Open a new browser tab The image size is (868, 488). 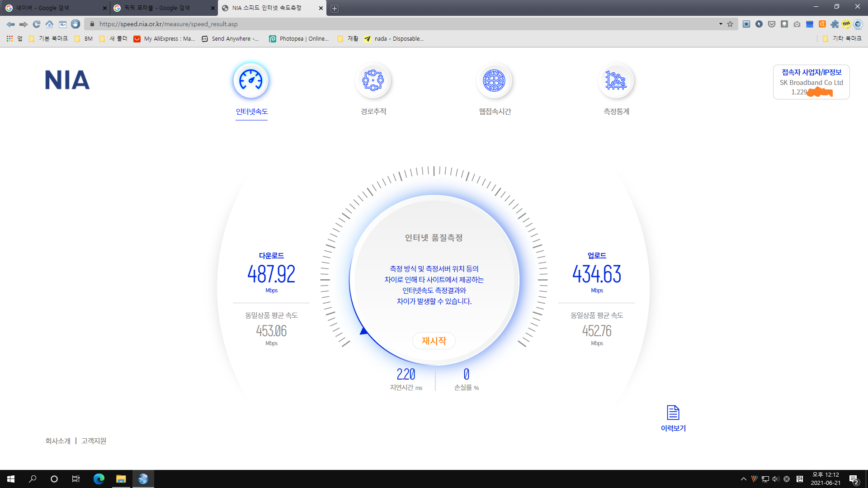point(335,9)
